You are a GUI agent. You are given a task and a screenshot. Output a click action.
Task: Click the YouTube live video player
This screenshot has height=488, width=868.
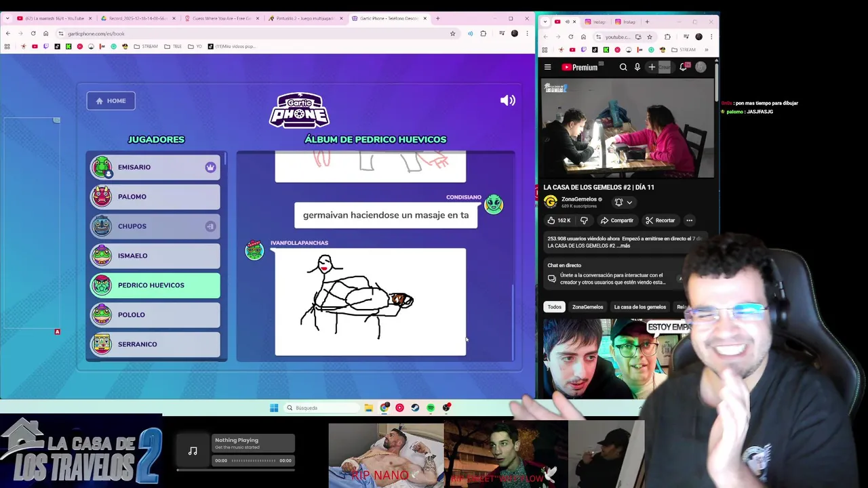[627, 128]
